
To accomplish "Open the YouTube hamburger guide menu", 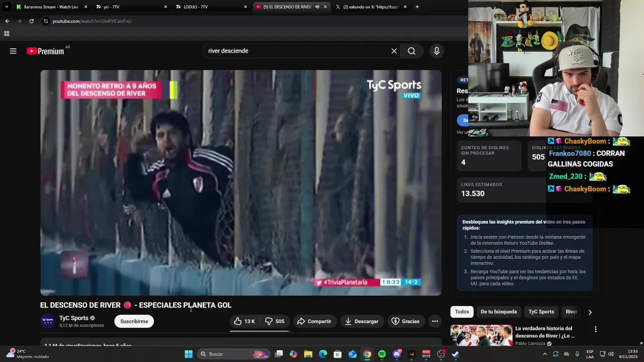I will click(13, 51).
